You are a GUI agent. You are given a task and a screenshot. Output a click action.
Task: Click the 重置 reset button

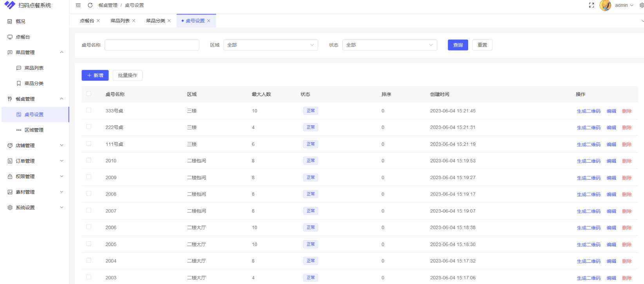tap(482, 45)
